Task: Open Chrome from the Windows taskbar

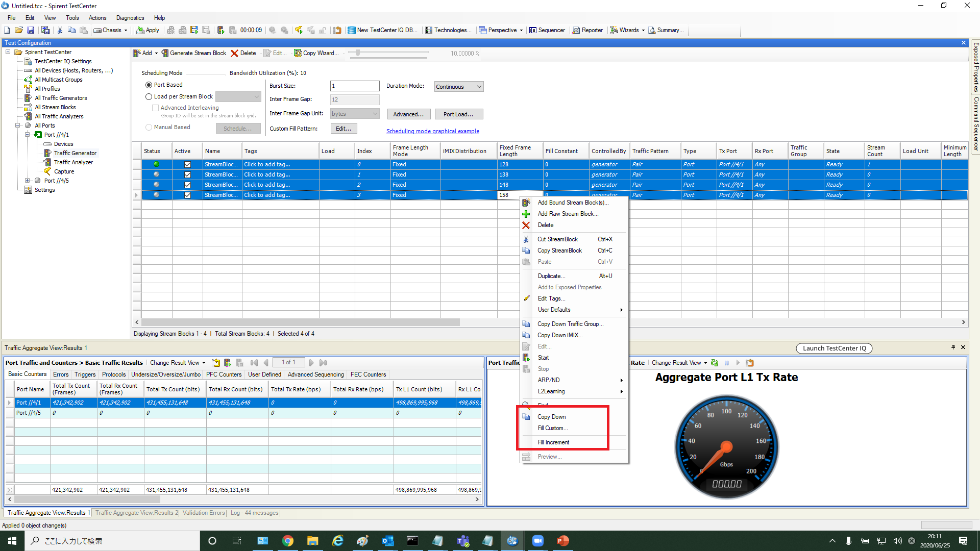Action: [x=288, y=541]
